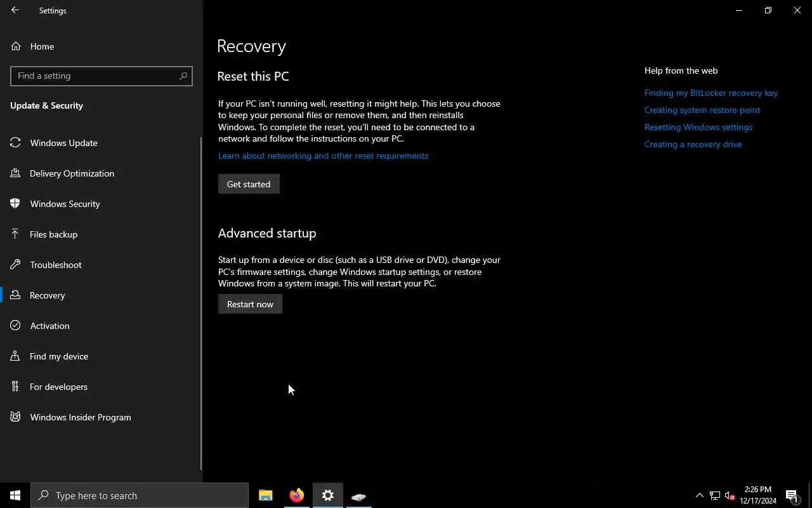Open Windows Insider Program icon
Screen dimensions: 812x508
pos(15,417)
